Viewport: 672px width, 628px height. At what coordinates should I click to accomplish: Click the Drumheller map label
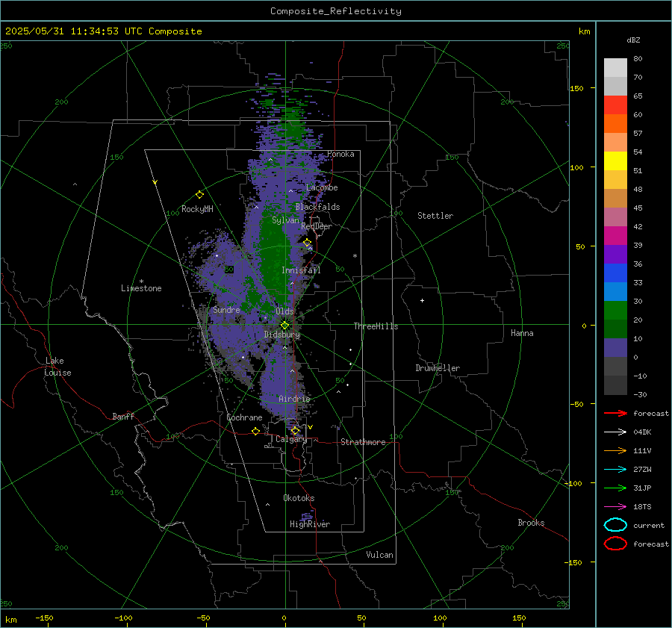point(438,368)
